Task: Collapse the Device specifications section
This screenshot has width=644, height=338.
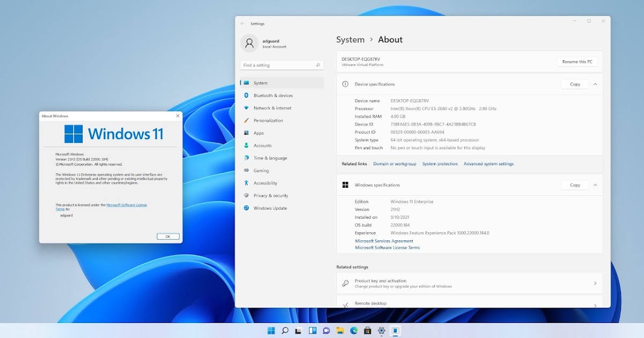Action: coord(595,84)
